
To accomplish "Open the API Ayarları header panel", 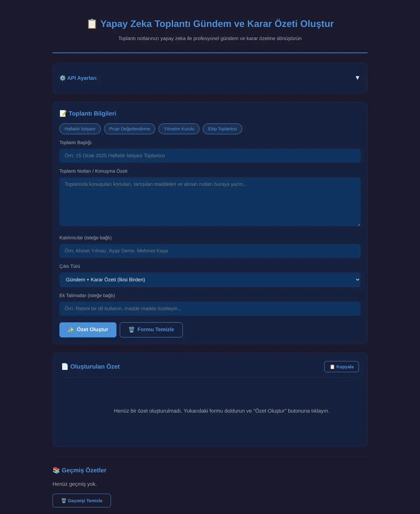I will tap(210, 78).
